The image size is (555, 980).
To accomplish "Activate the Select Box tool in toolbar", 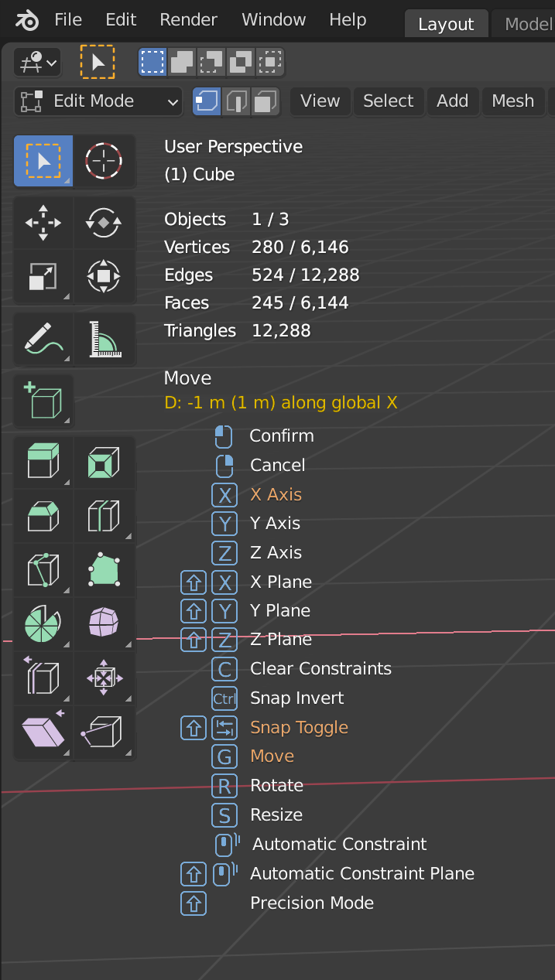I will 43,161.
